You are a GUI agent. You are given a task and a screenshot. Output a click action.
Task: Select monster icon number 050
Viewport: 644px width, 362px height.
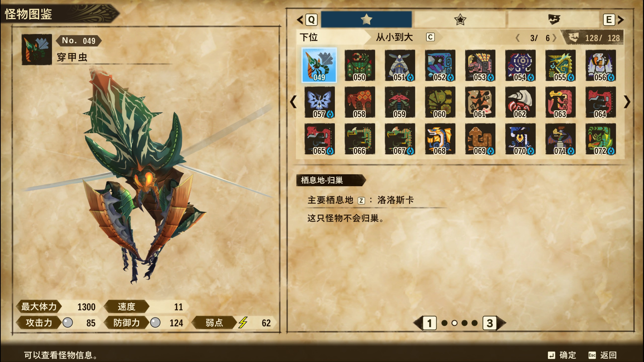pos(359,65)
